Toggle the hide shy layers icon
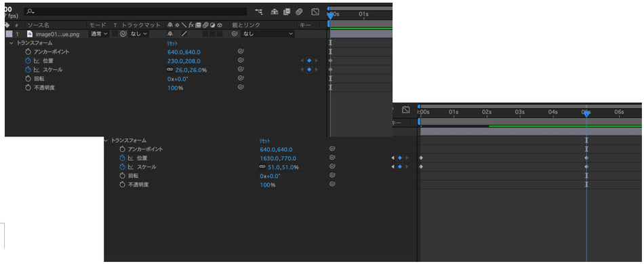Screen dimensions: 644x264 click(x=274, y=12)
